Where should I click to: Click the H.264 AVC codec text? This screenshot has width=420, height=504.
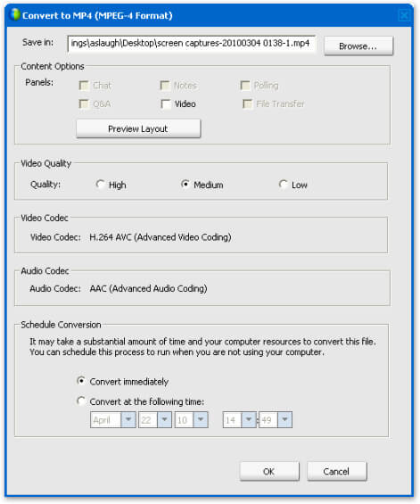coord(161,237)
